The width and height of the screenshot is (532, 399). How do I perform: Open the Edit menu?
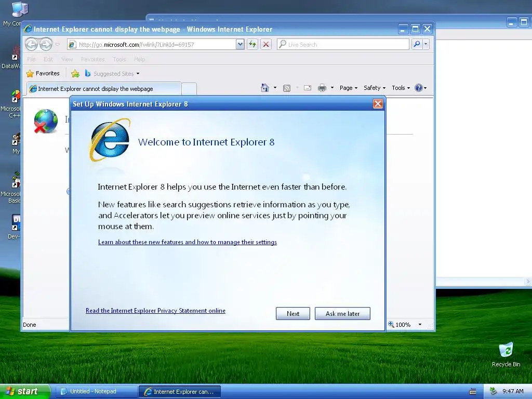48,59
